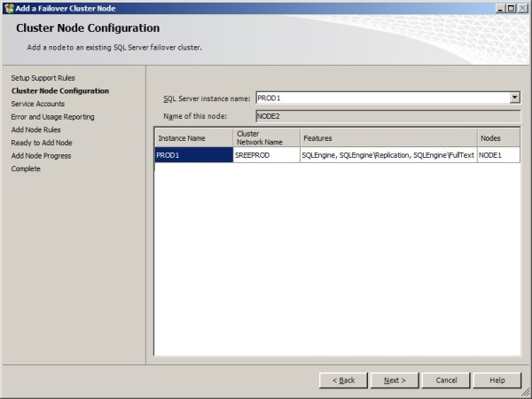532x399 pixels.
Task: Click the SREEPROD cluster network name cell
Action: [265, 155]
